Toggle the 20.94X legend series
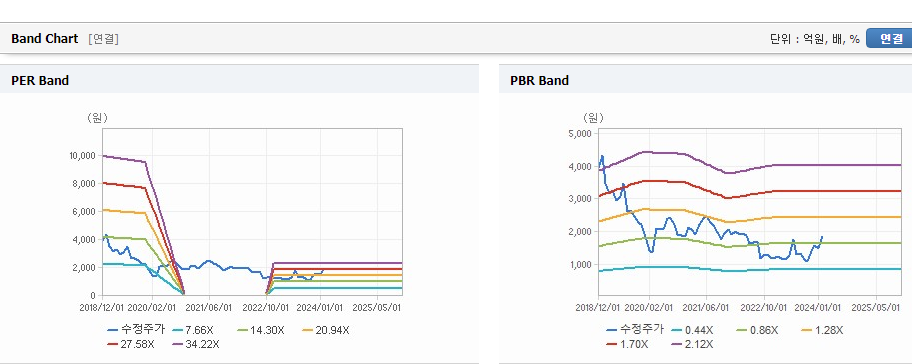 tap(326, 330)
